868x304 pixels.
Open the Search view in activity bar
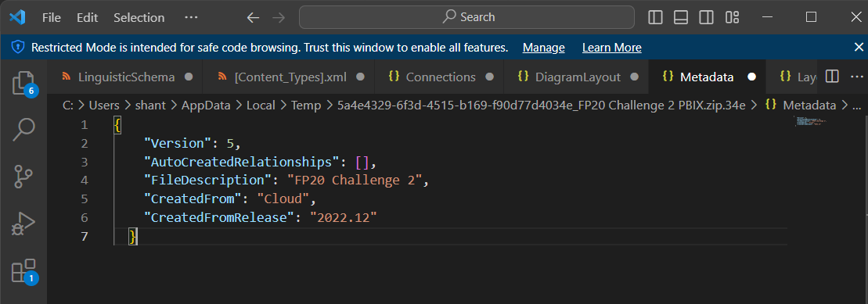tap(23, 130)
